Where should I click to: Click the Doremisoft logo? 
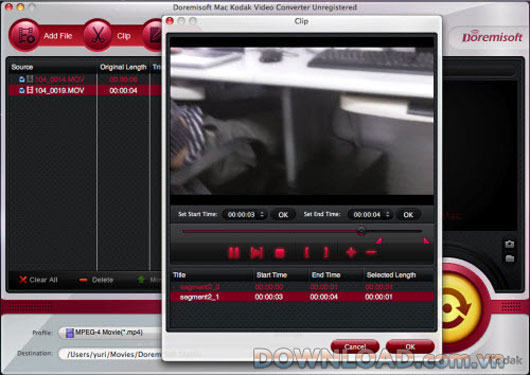coord(492,37)
